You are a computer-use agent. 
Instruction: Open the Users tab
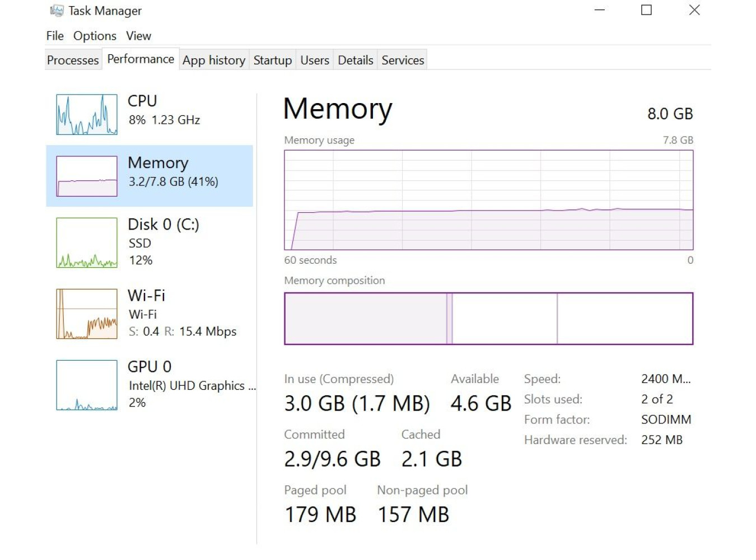click(315, 60)
